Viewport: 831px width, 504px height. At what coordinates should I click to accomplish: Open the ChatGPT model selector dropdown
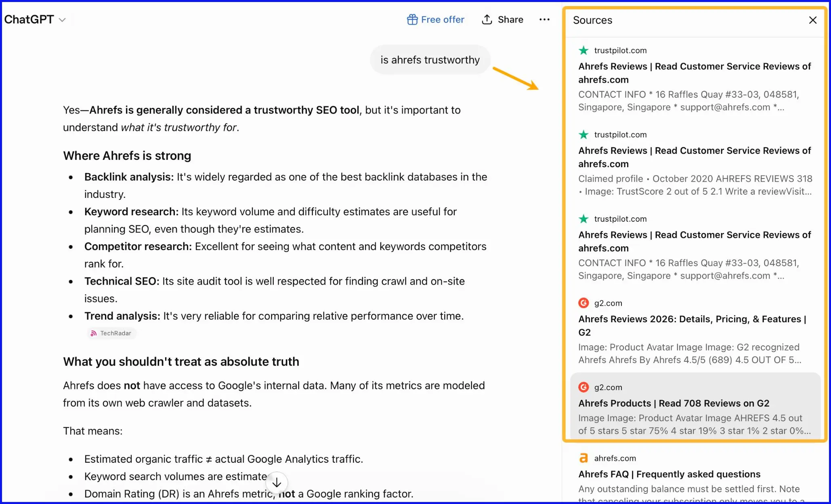pos(35,19)
